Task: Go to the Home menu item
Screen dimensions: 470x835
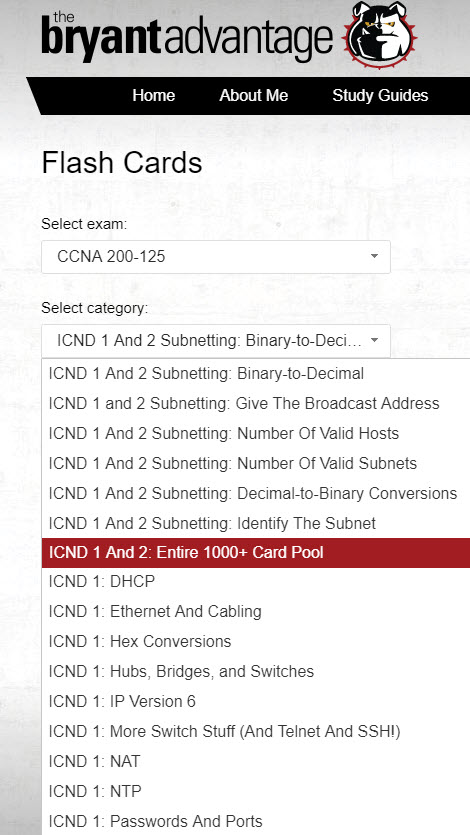Action: [153, 96]
